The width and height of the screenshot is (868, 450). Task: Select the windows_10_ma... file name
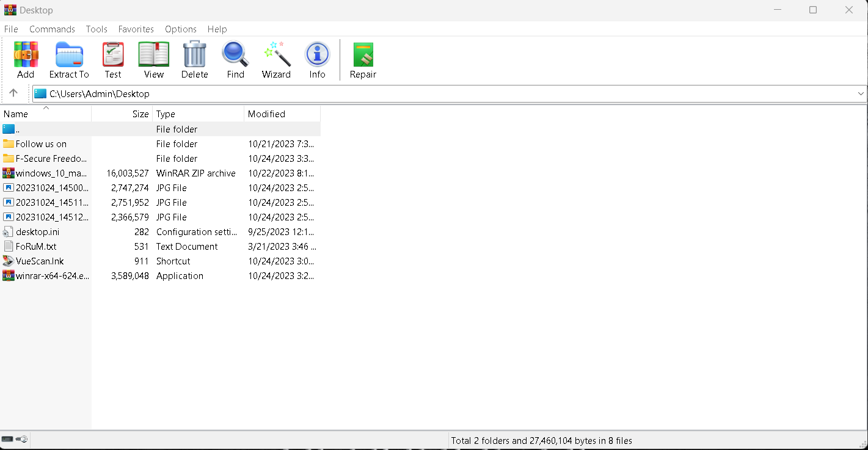tap(51, 173)
